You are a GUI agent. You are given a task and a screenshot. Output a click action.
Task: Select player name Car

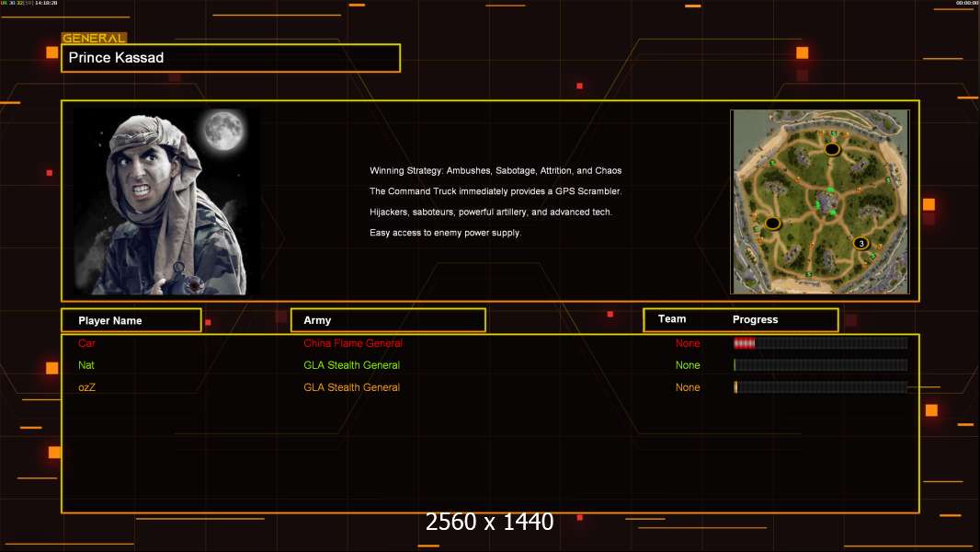coord(86,343)
